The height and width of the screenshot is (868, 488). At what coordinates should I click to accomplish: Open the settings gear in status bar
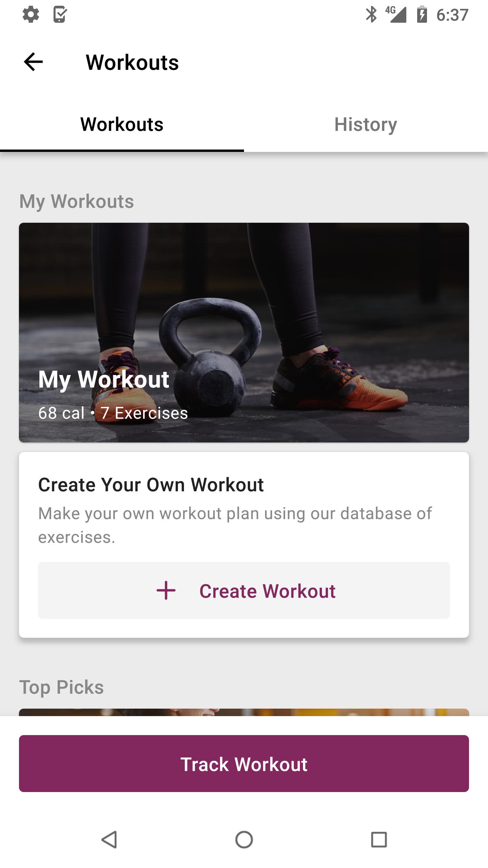[x=31, y=15]
